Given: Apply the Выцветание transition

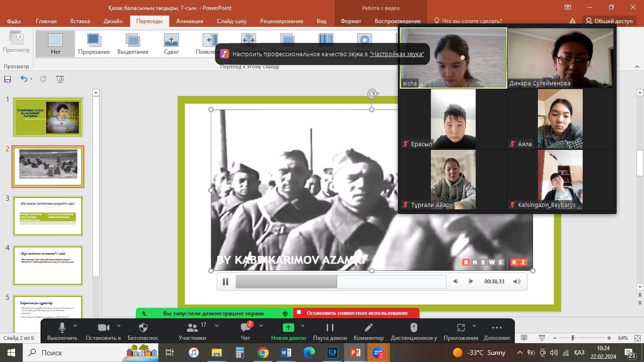Looking at the screenshot, I should click(x=132, y=44).
